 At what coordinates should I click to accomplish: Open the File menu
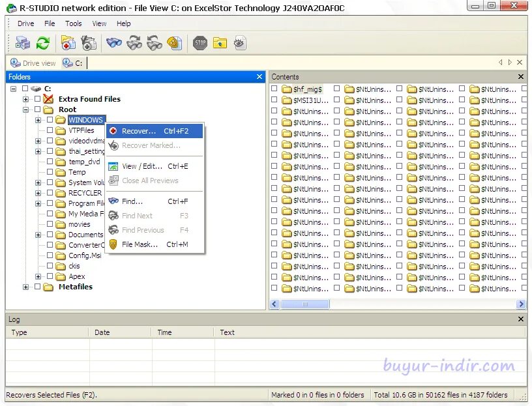click(50, 23)
